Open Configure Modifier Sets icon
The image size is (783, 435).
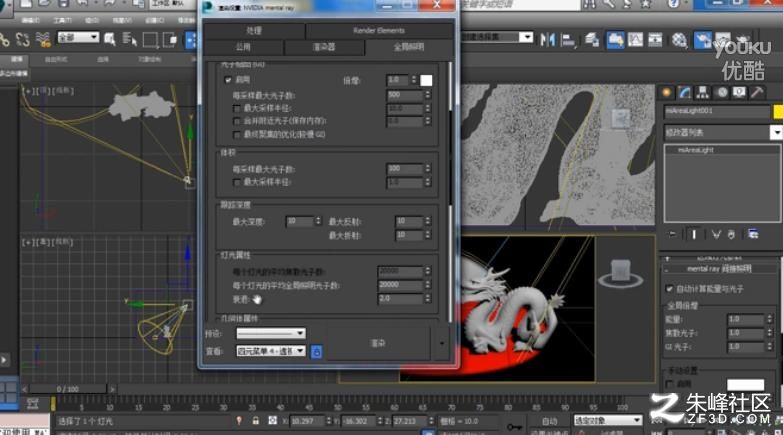coord(753,234)
